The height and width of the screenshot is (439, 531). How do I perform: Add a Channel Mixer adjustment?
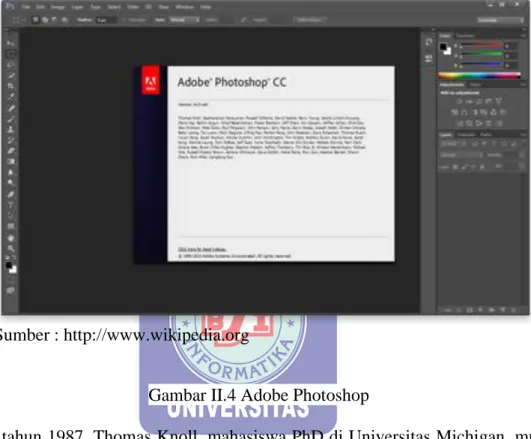tap(493, 112)
